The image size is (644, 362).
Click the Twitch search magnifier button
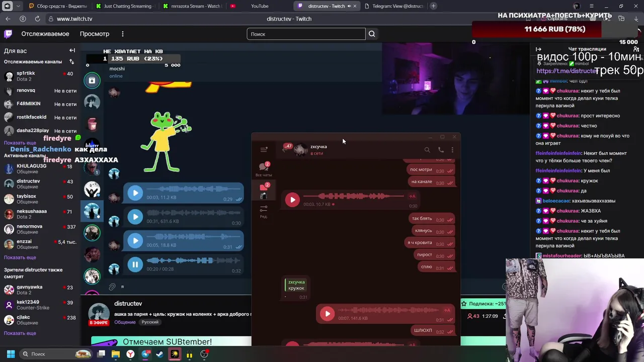click(x=372, y=34)
